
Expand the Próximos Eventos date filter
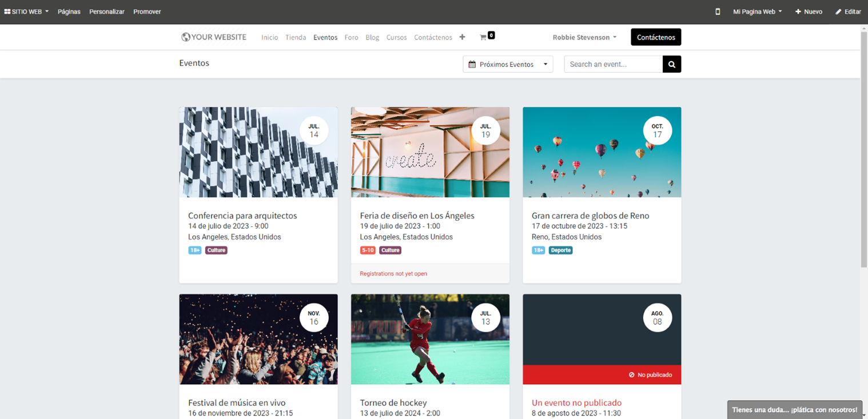point(507,65)
